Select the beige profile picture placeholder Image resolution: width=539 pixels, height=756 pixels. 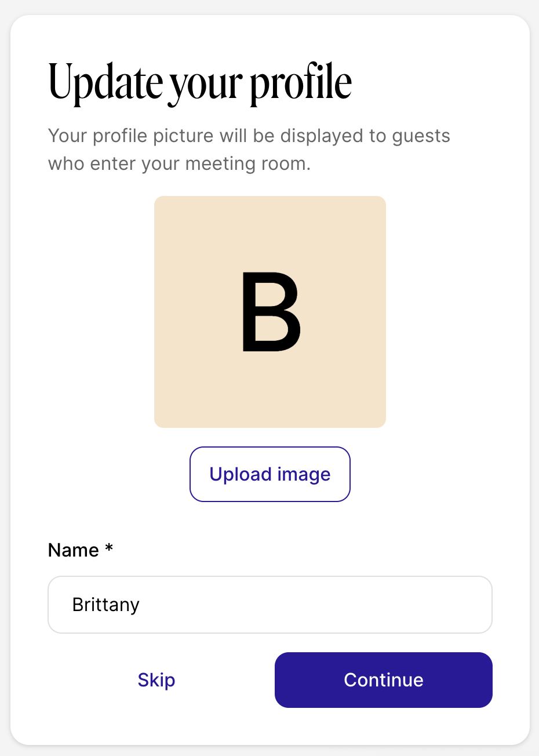coord(269,311)
